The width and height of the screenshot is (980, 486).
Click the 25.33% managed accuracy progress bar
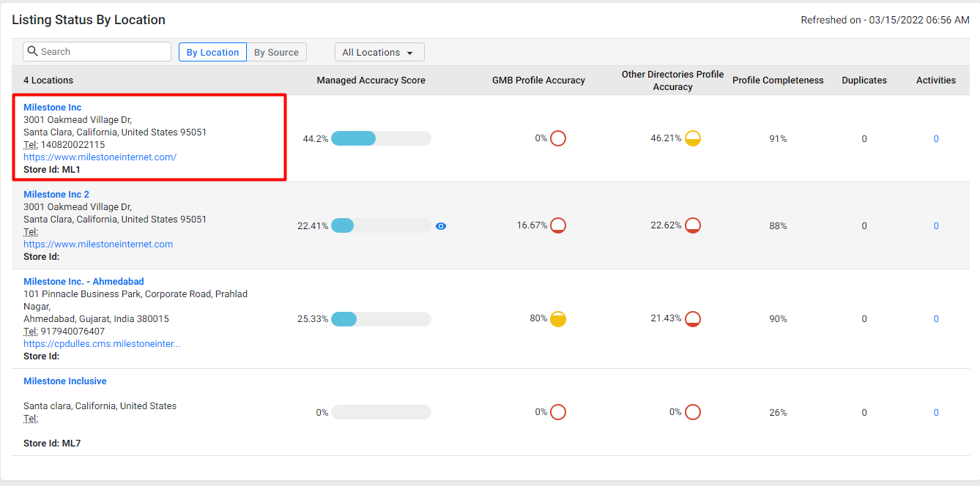click(x=381, y=319)
